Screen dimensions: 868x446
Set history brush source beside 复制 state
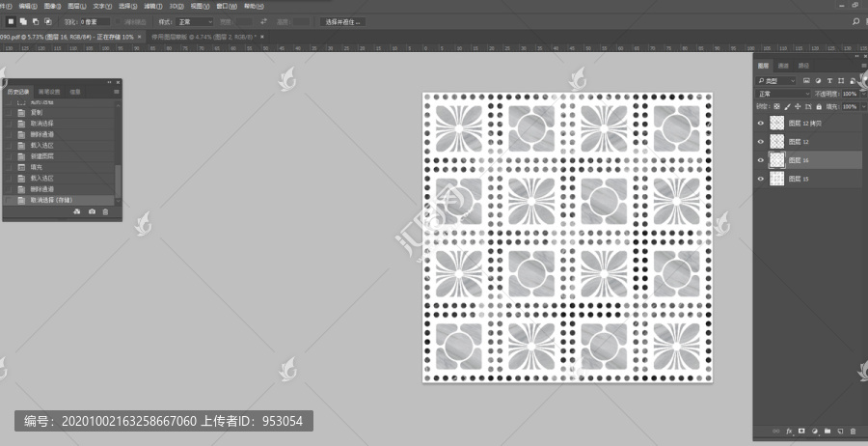pos(9,113)
